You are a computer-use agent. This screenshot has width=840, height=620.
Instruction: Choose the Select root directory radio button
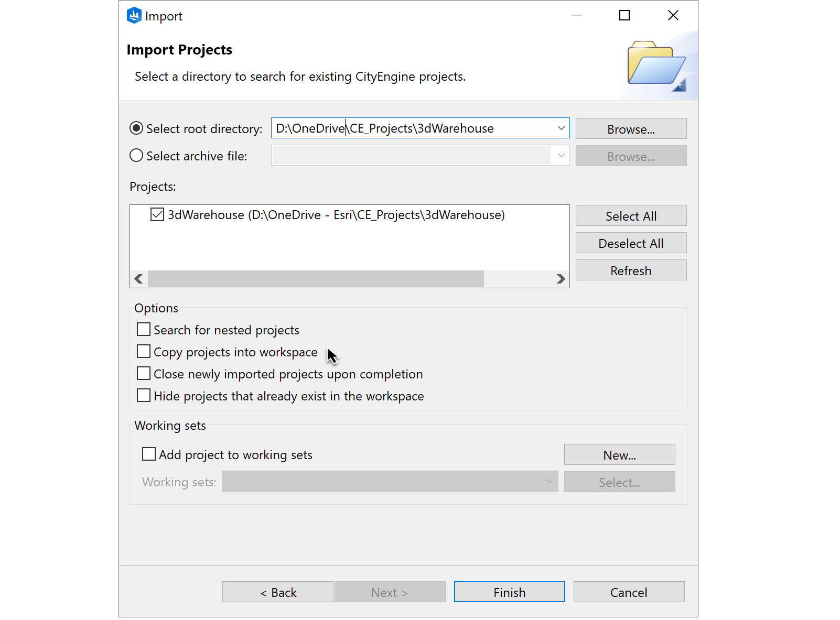pos(136,128)
